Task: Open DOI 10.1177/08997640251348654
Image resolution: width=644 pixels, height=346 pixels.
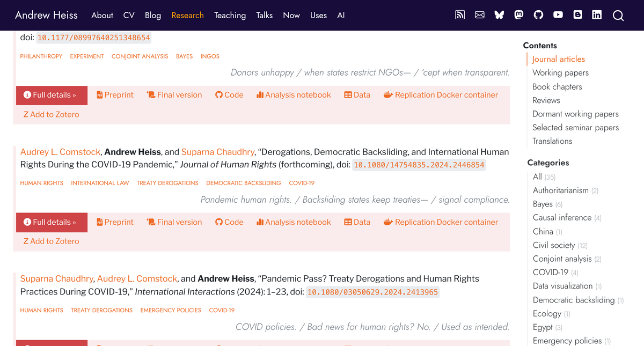Action: 94,38
